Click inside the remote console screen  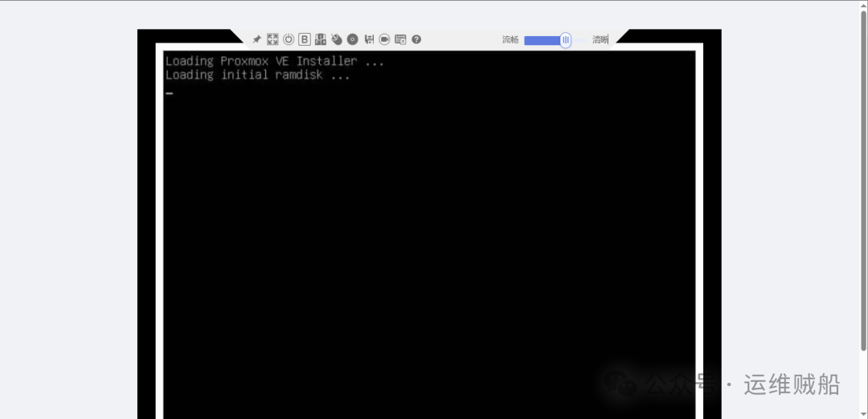click(429, 235)
